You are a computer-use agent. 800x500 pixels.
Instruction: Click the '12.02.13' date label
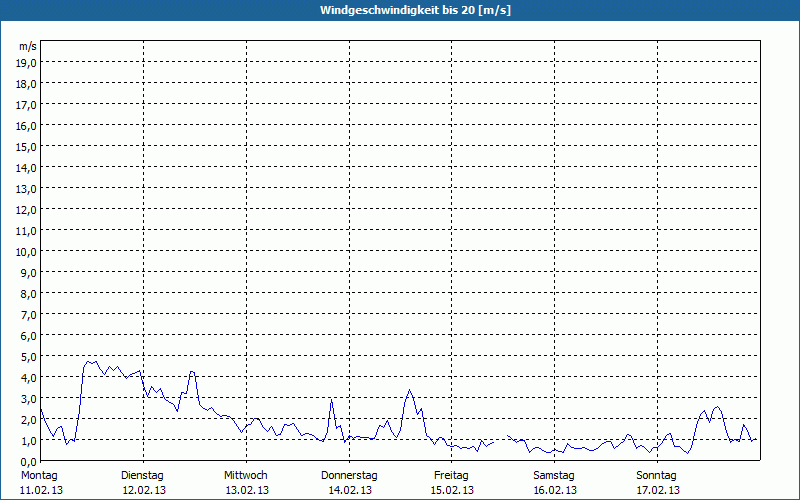click(x=144, y=490)
